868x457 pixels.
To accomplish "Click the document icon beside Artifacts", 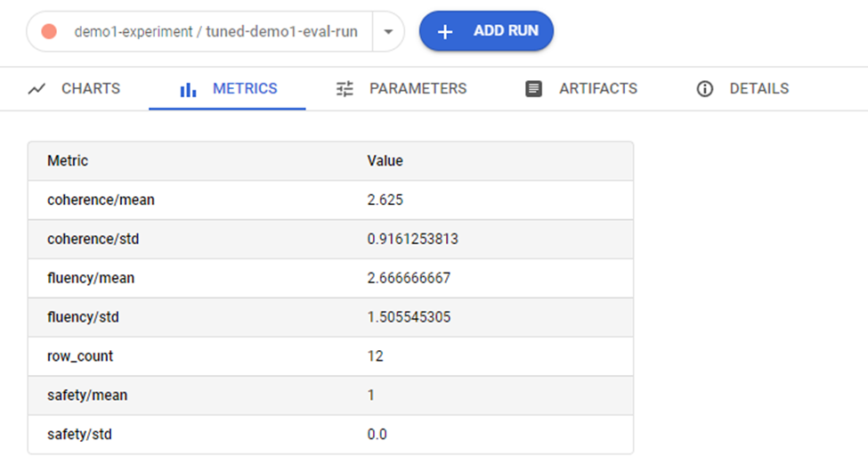I will 533,88.
